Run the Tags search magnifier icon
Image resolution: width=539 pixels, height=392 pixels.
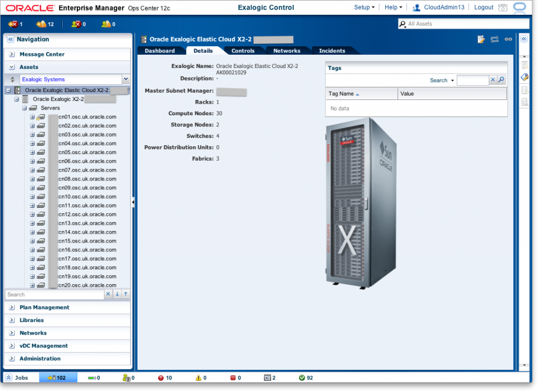[502, 79]
